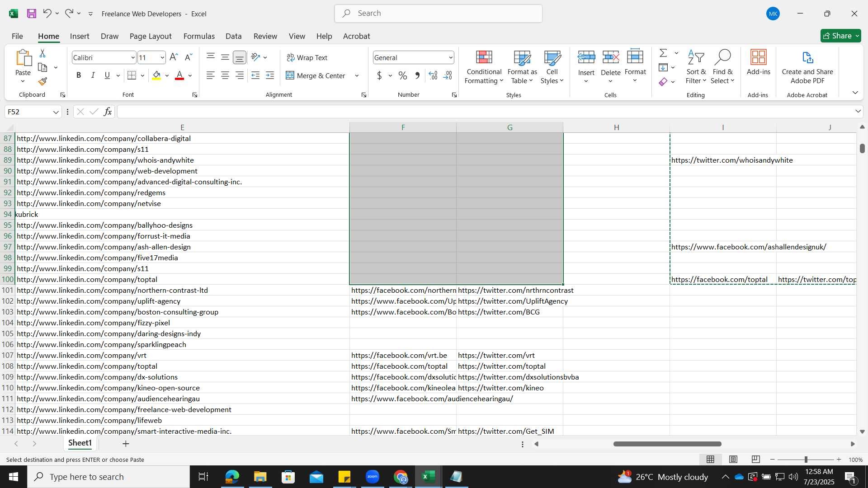Click the Cut scissors icon
The height and width of the screenshot is (488, 868).
42,53
